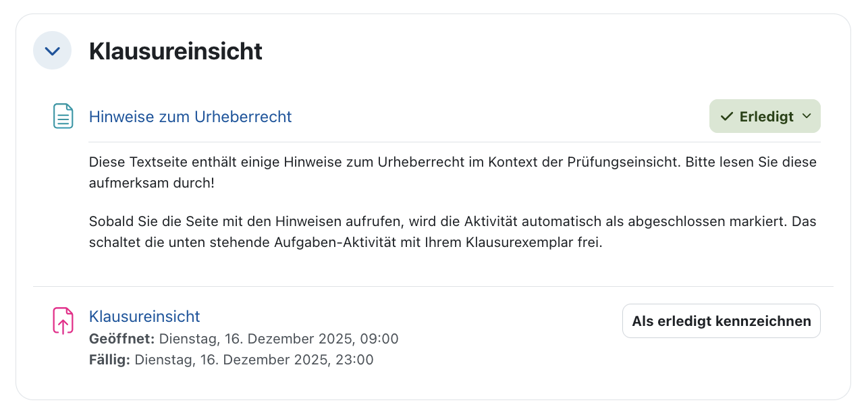This screenshot has width=868, height=413.
Task: Open the Hinweise zum Urheberrecht page
Action: tap(190, 116)
